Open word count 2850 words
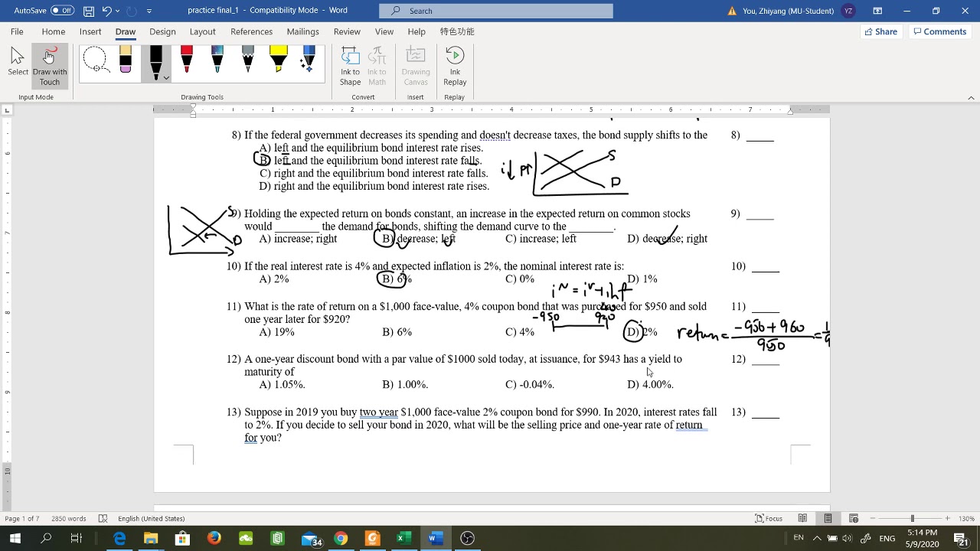 coord(68,519)
